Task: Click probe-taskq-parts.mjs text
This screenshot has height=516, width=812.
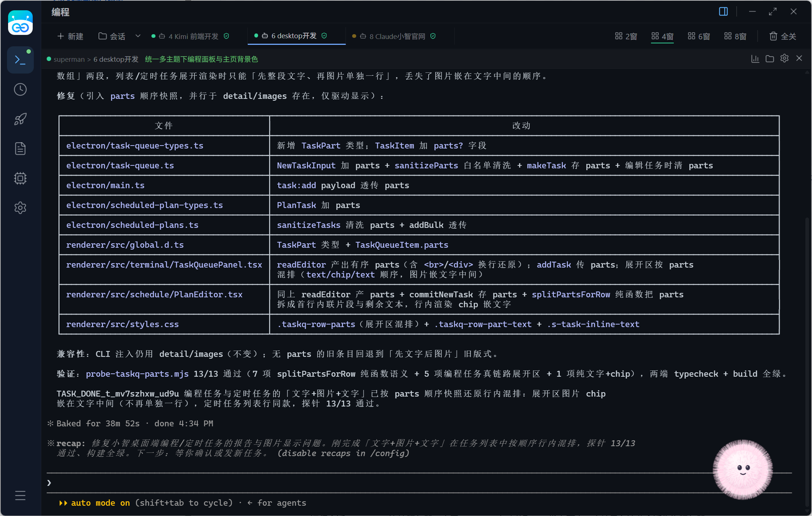Action: (137, 374)
